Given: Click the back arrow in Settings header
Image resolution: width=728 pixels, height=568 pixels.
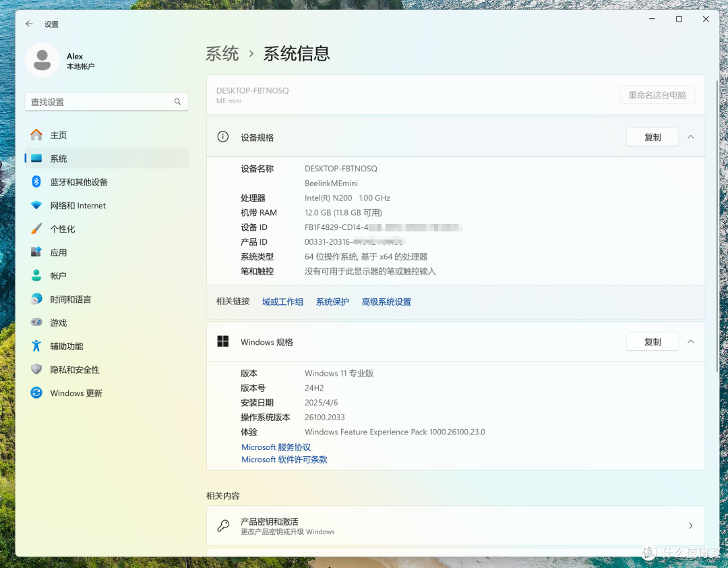Looking at the screenshot, I should click(29, 24).
